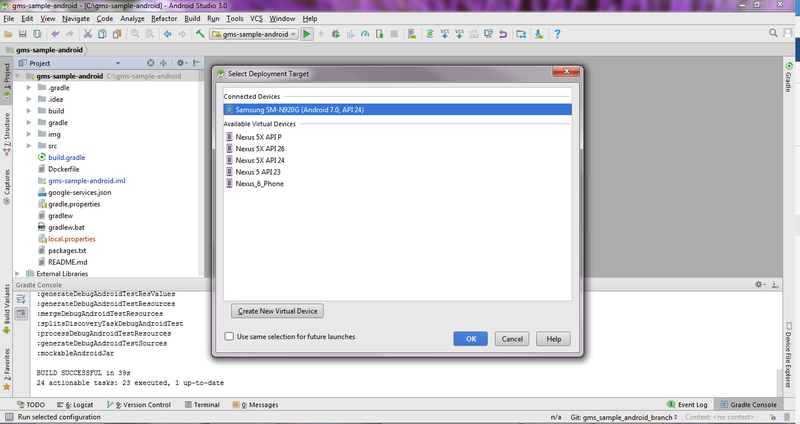
Task: Click Collapse All icon in Project panel
Action: 163,63
